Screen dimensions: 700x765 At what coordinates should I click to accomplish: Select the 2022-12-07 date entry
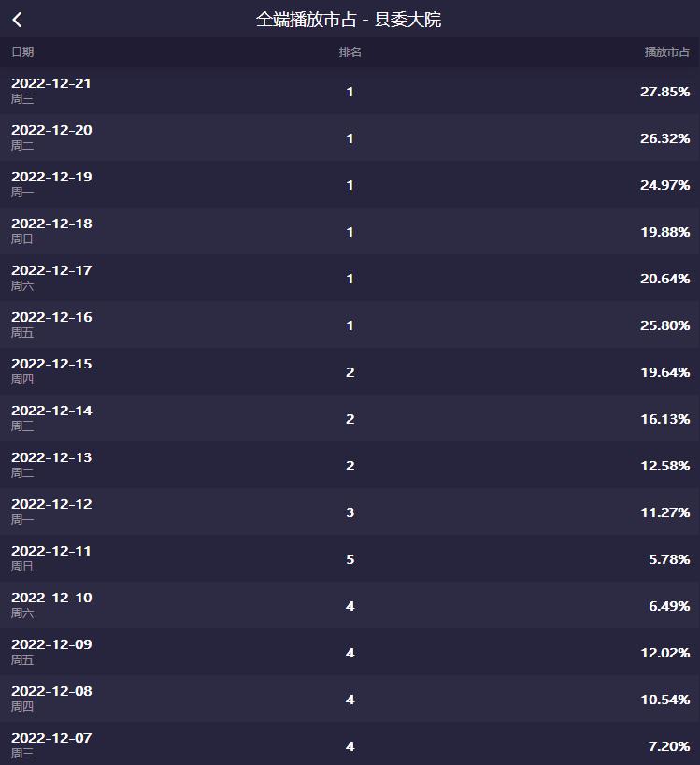coord(51,738)
